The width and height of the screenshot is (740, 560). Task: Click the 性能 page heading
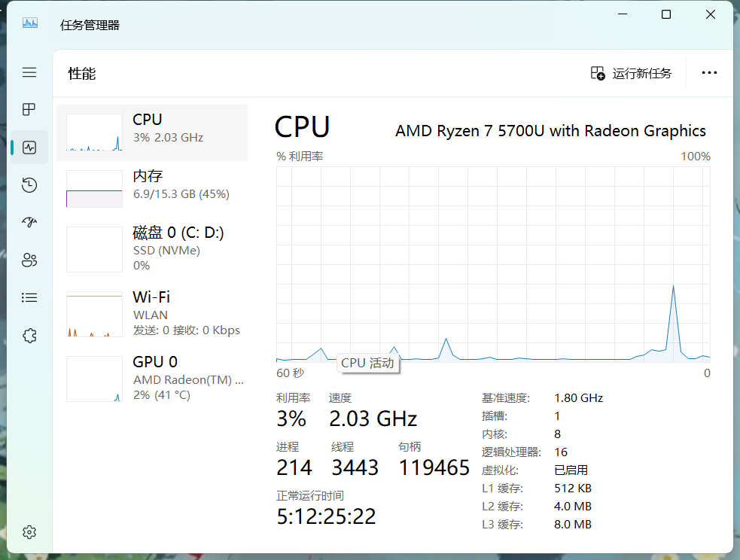click(82, 74)
